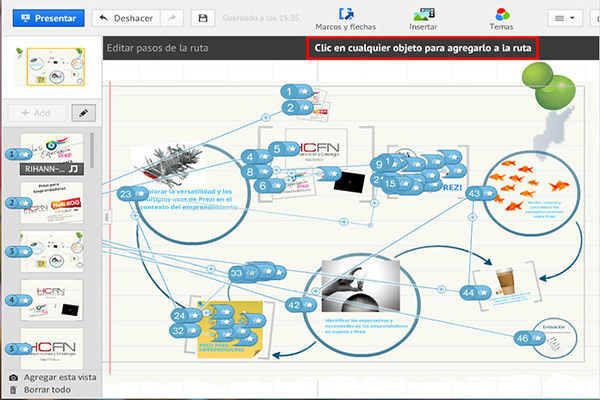Click path marker 6 on canvas

[269, 186]
